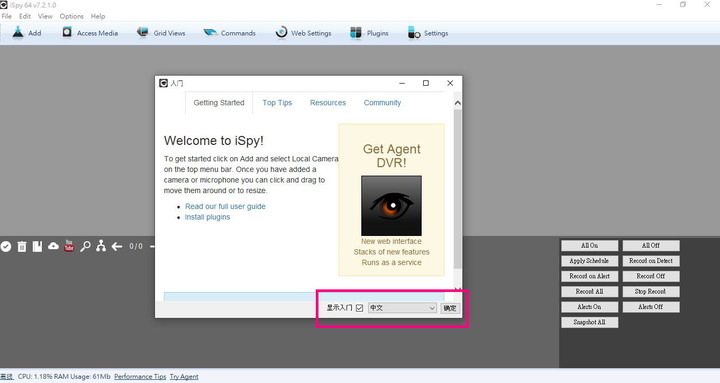Click the CPU and RAM usage status text
Viewport: 720px width, 383px height.
click(64, 377)
